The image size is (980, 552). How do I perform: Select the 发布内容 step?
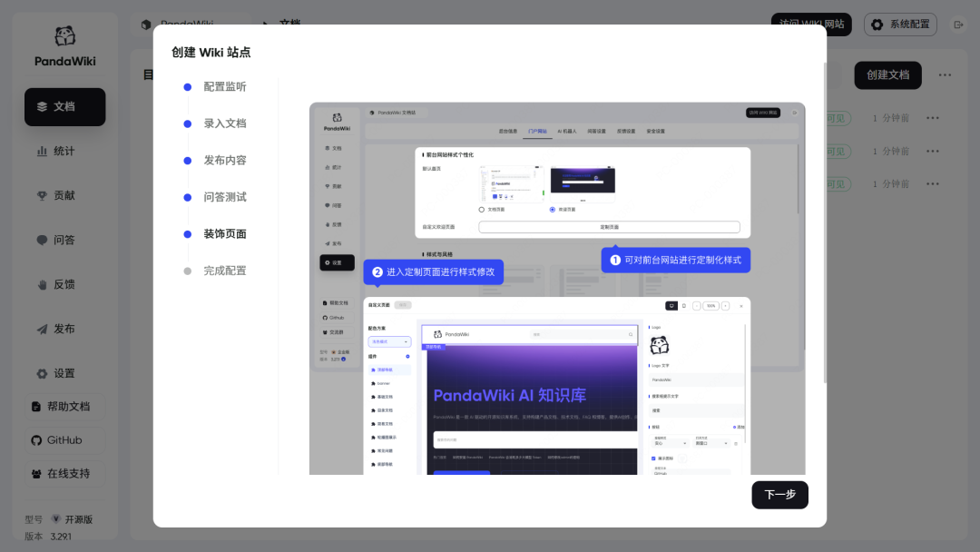(215, 161)
